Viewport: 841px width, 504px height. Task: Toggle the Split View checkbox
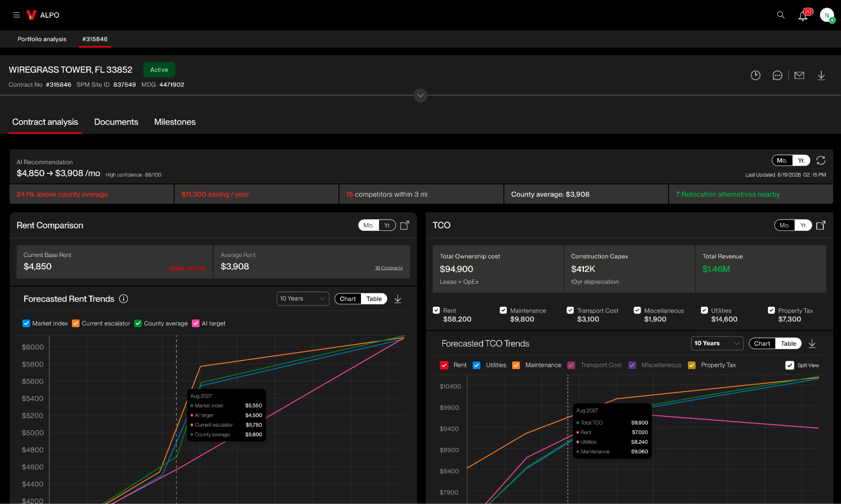(x=790, y=365)
